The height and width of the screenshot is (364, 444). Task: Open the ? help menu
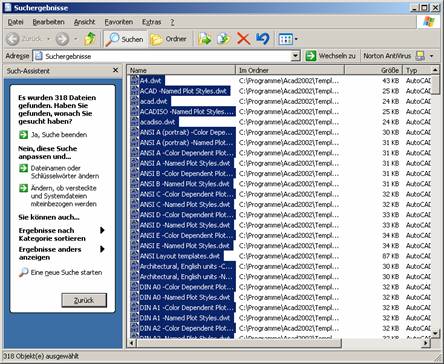coord(172,22)
